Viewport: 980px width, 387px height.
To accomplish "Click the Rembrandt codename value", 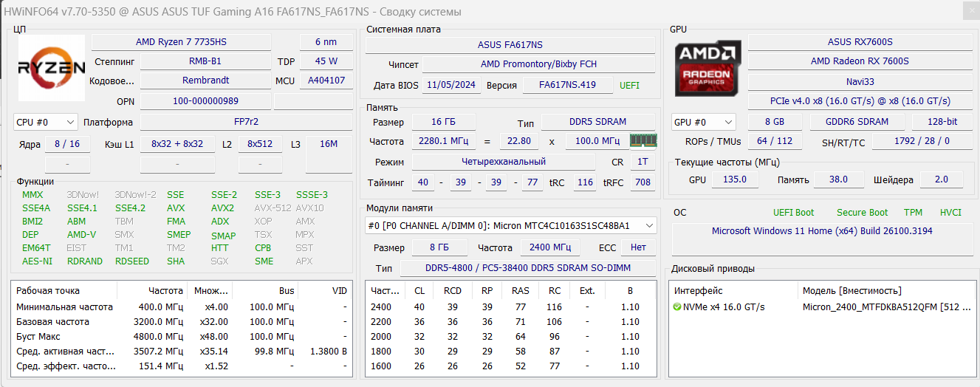I will [205, 81].
